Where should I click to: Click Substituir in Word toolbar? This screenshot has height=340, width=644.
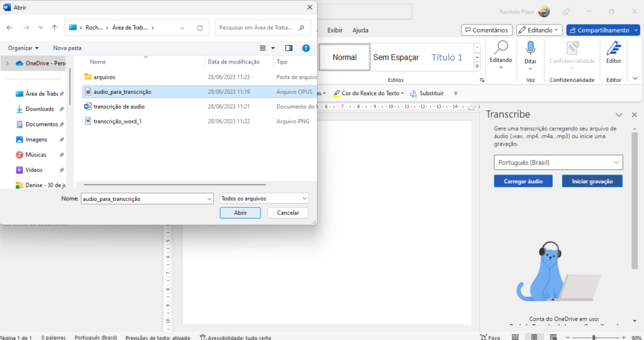click(427, 93)
